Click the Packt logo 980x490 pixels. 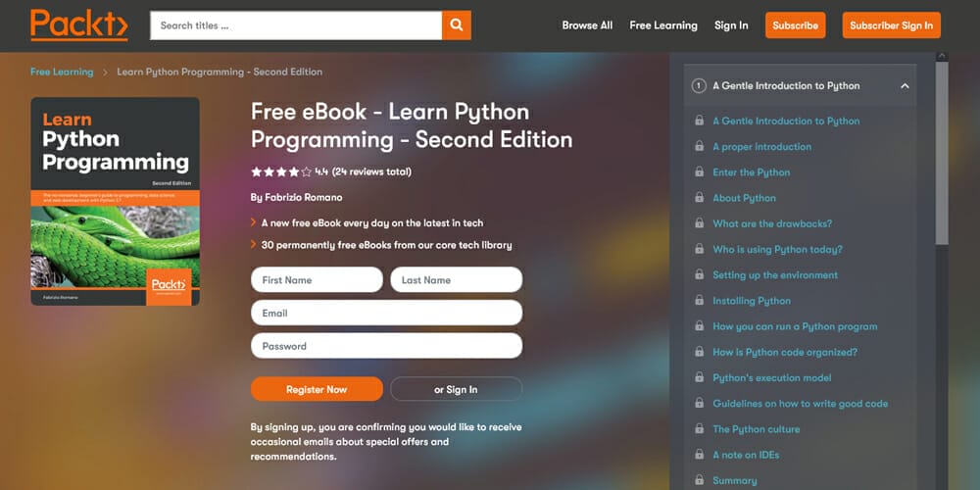pyautogui.click(x=78, y=25)
